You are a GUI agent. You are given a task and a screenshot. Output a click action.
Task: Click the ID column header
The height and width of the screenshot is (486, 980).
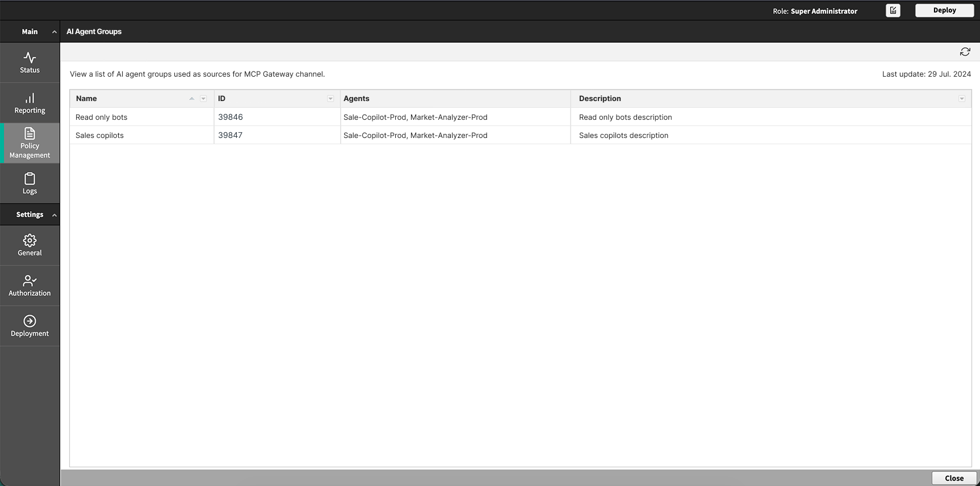pos(277,99)
